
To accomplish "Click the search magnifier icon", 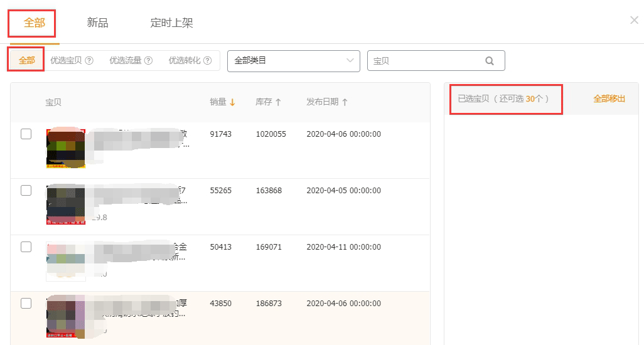I will (490, 61).
